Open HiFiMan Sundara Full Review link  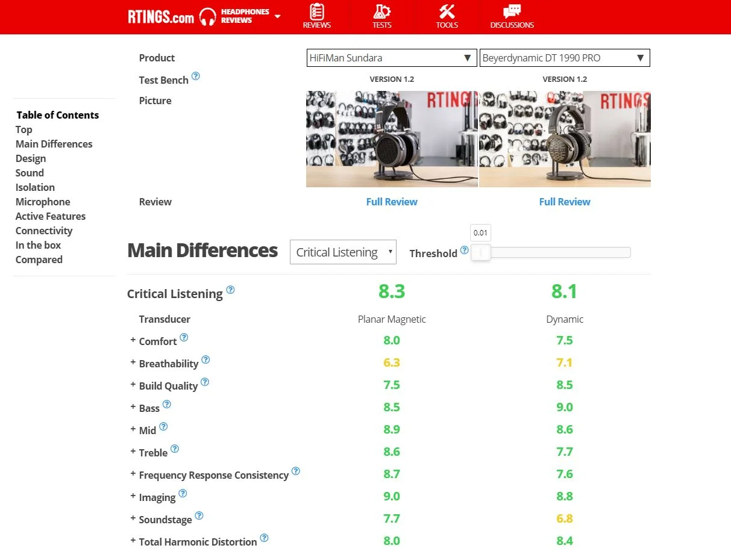(392, 202)
